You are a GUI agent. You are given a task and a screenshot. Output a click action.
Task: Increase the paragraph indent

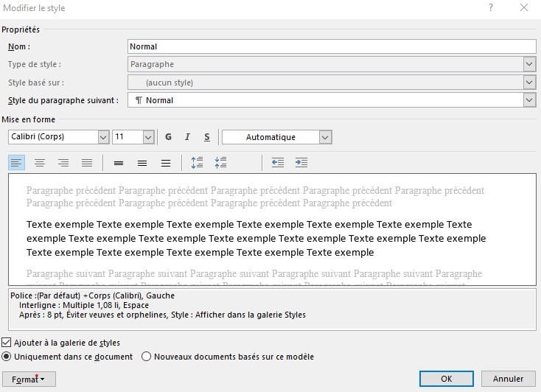click(301, 163)
